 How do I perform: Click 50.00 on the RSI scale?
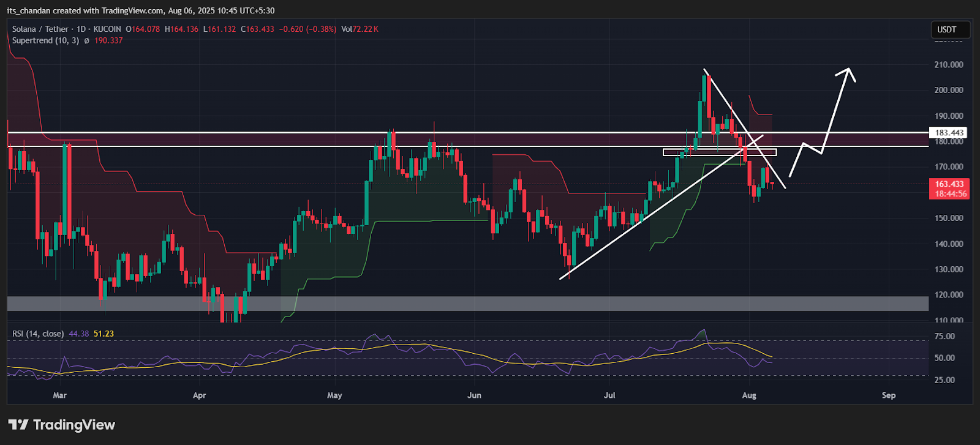[x=945, y=357]
